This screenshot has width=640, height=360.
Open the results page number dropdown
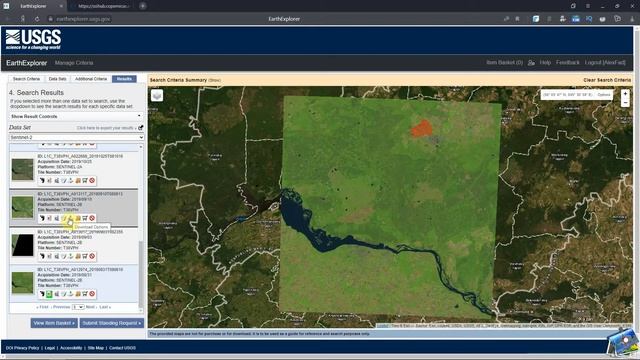(78, 307)
